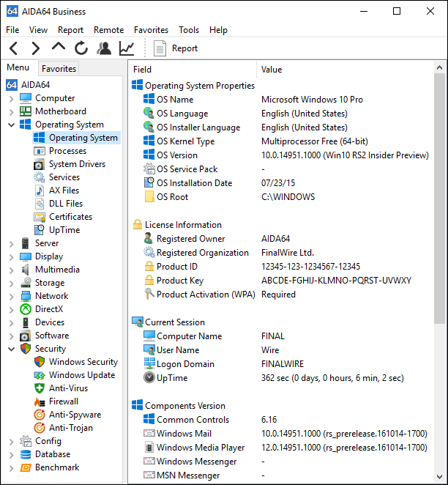Click the Report toolbar button
This screenshot has width=448, height=485.
point(176,48)
